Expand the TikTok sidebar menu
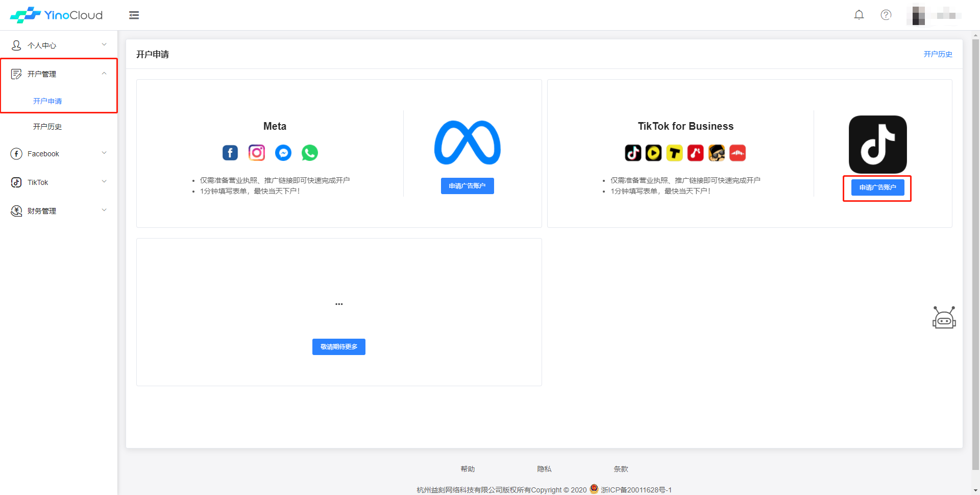Viewport: 980px width, 495px height. [59, 182]
